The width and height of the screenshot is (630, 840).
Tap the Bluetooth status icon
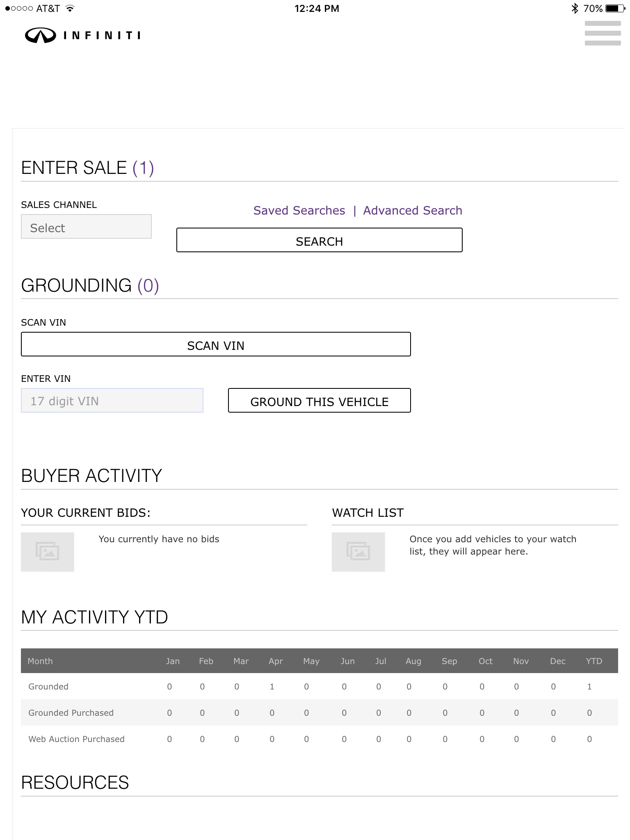tap(575, 8)
